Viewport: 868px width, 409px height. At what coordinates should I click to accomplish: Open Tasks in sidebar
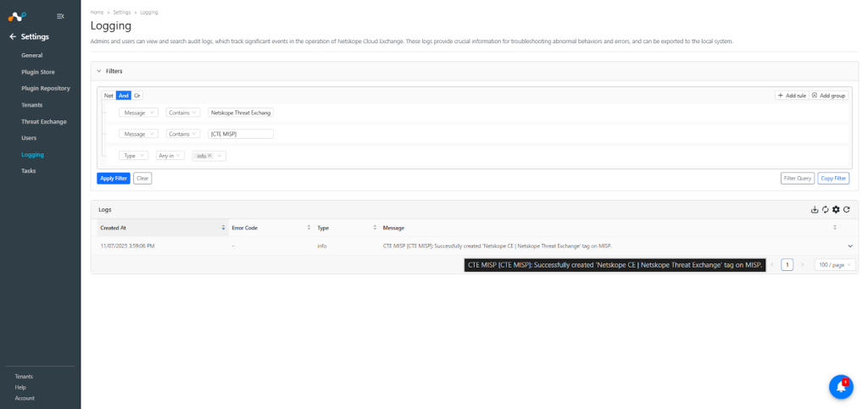(x=29, y=171)
